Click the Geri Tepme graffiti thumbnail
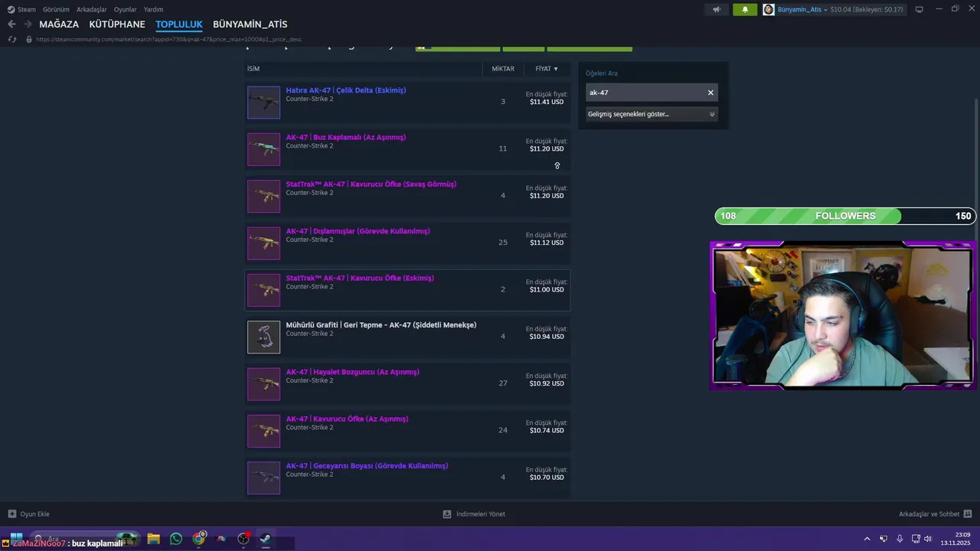This screenshot has width=980, height=551. click(263, 337)
